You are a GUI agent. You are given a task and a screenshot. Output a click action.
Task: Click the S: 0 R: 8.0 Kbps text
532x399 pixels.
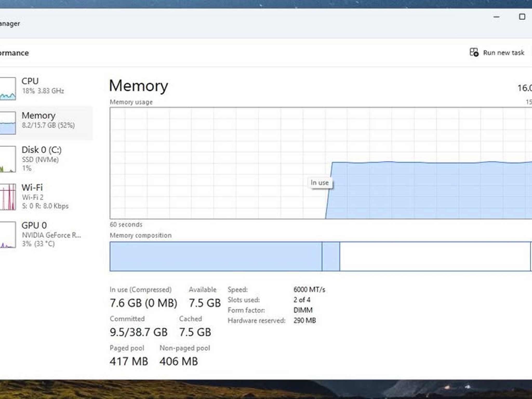click(x=45, y=206)
